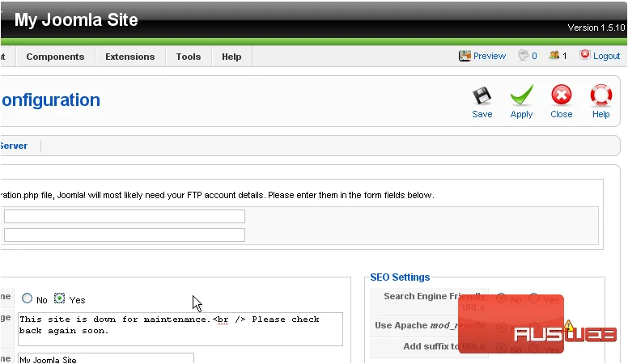Select the Yes radio for site offline
This screenshot has width=628, height=364.
coord(59,298)
